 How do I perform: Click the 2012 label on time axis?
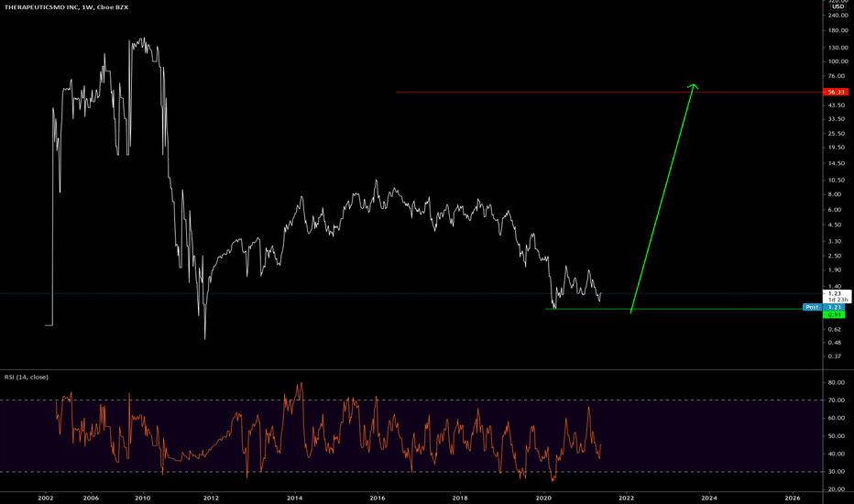coord(211,498)
